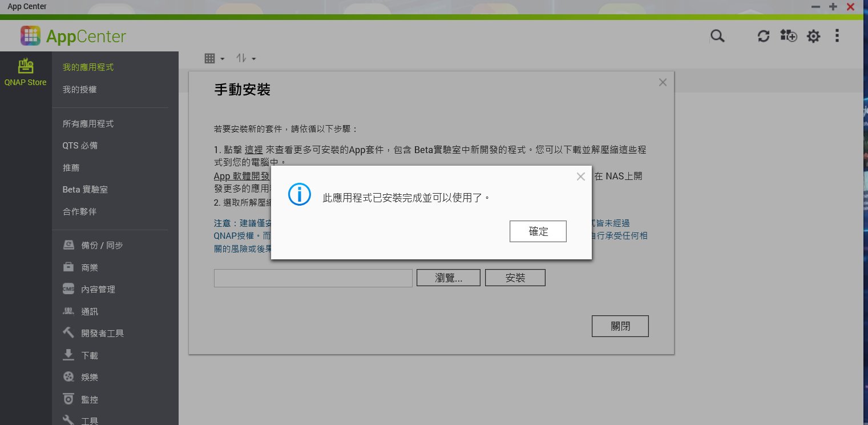
Task: Open App Center settings gear
Action: [813, 37]
